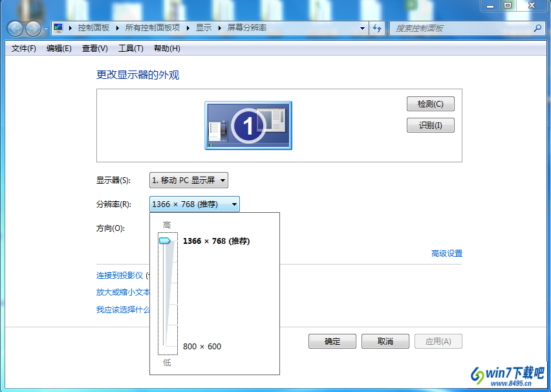Click the 应用(A) button
This screenshot has height=392, width=551.
click(438, 342)
